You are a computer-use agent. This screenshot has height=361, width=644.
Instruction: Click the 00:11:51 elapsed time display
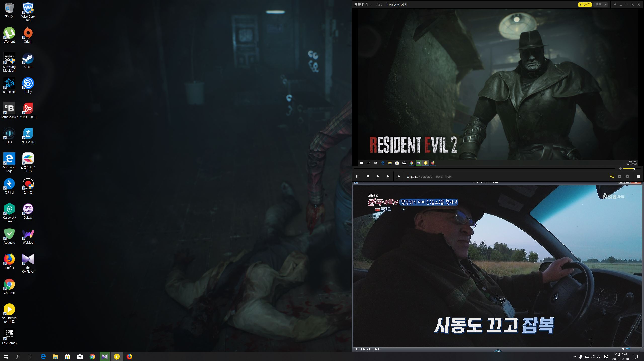(412, 177)
